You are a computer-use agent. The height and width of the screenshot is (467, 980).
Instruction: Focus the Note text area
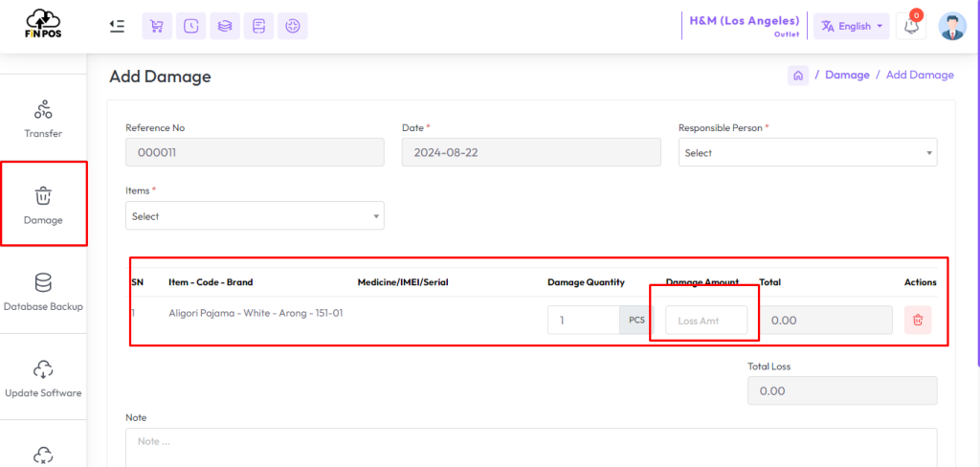531,448
